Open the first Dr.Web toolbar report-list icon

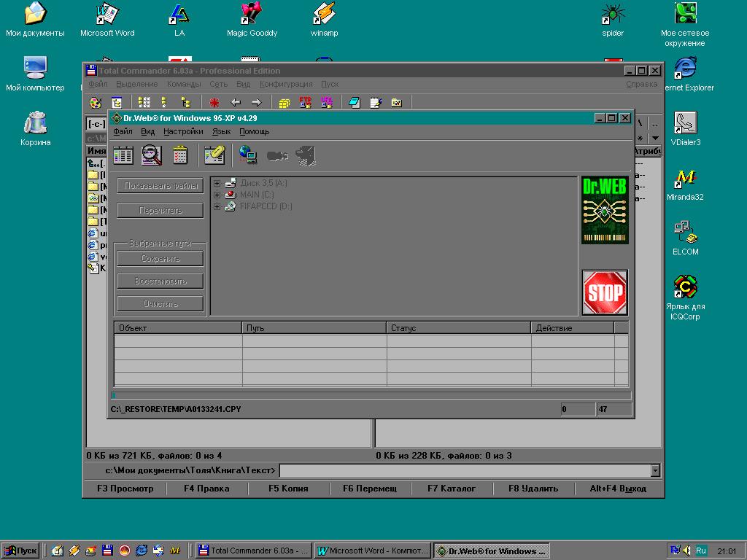[x=123, y=155]
